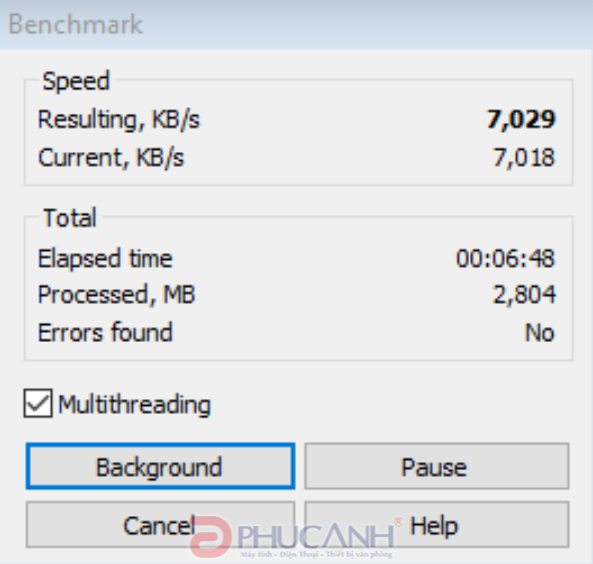
Task: Click the Errors found value No
Action: 540,333
